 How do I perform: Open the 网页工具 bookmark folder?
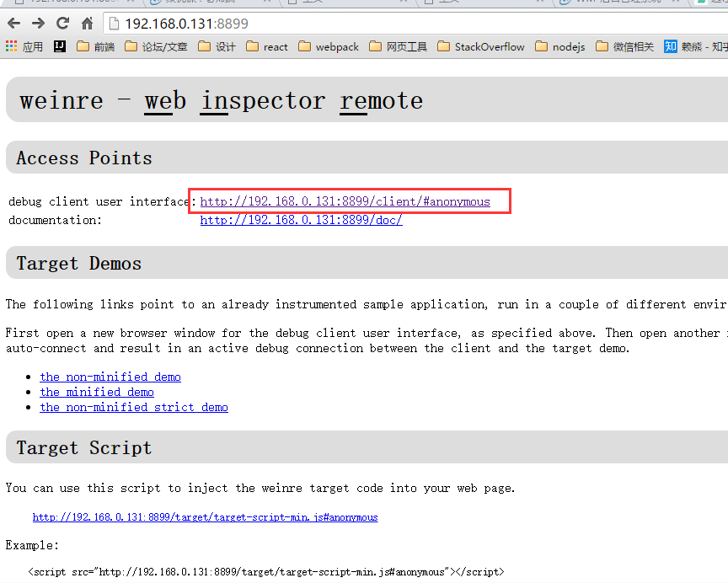tap(399, 46)
